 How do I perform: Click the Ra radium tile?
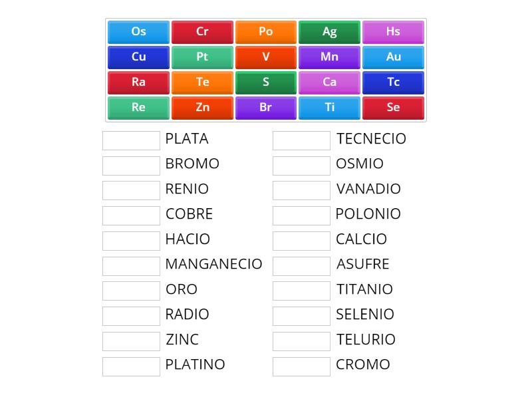pyautogui.click(x=138, y=82)
